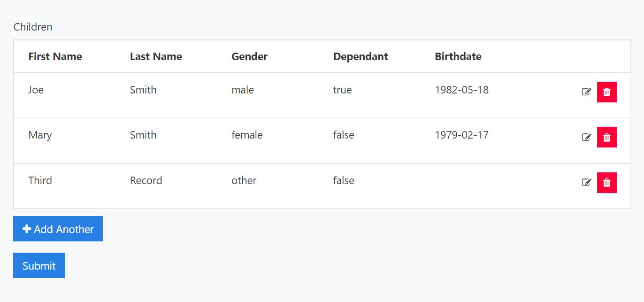644x302 pixels.
Task: Select the Gender column header
Action: (x=249, y=56)
